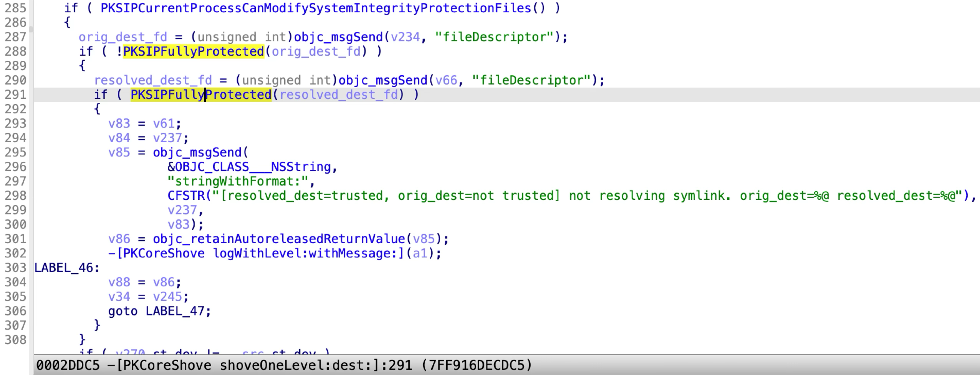980x375 pixels.
Task: Click line number 285 in gutter
Action: (16, 8)
